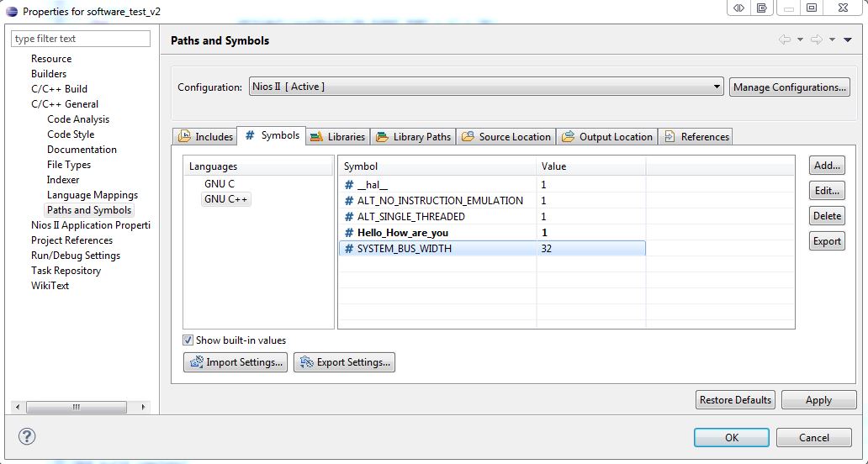Switch to the References tab
The height and width of the screenshot is (464, 868).
696,137
